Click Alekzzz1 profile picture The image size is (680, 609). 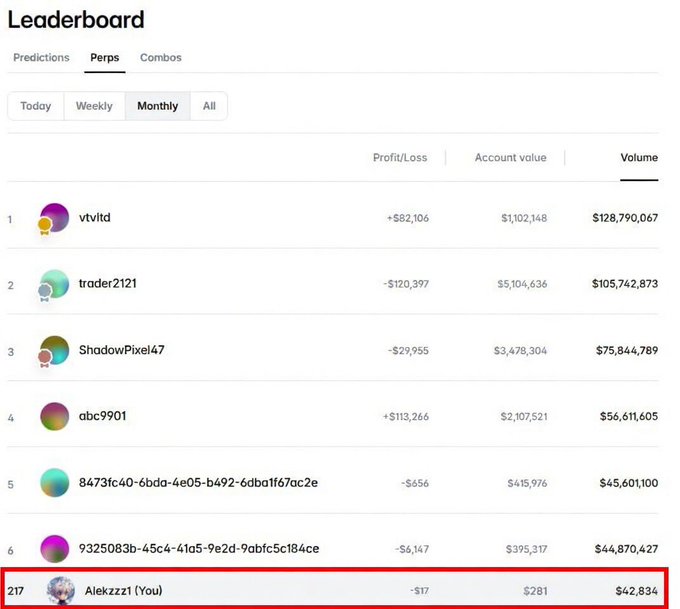coord(61,590)
